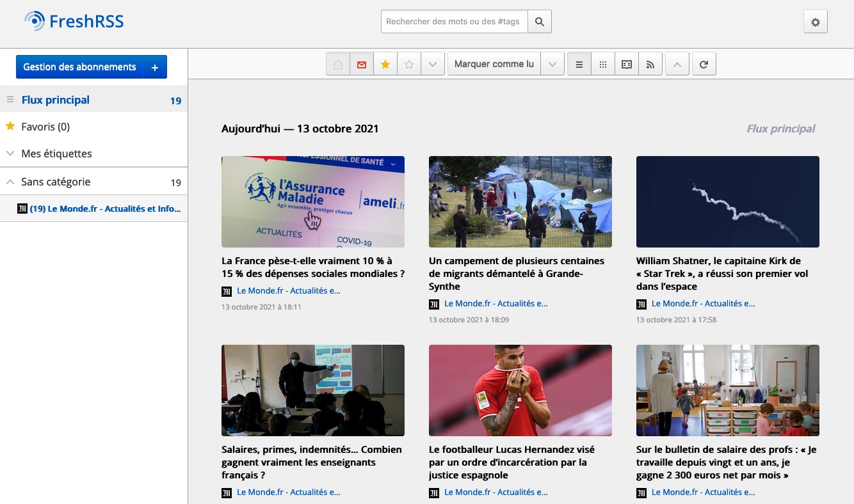Open "Le footballeur Lucas Hernandez" article title

coord(512,462)
